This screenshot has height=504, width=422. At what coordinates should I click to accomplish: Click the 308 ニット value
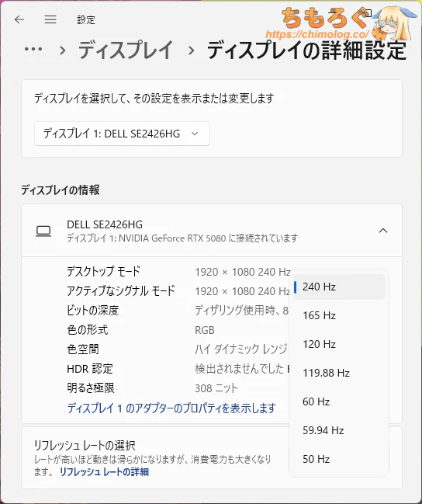[x=216, y=388]
